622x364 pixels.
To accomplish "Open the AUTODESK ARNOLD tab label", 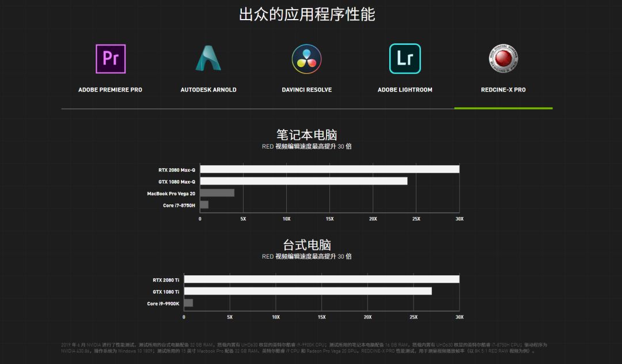I will (208, 90).
